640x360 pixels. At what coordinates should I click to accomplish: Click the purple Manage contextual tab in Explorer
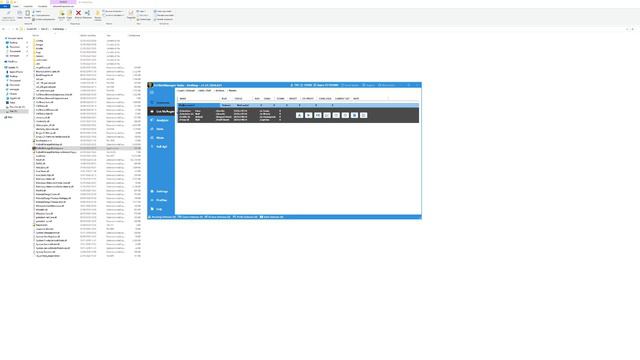(63, 2)
